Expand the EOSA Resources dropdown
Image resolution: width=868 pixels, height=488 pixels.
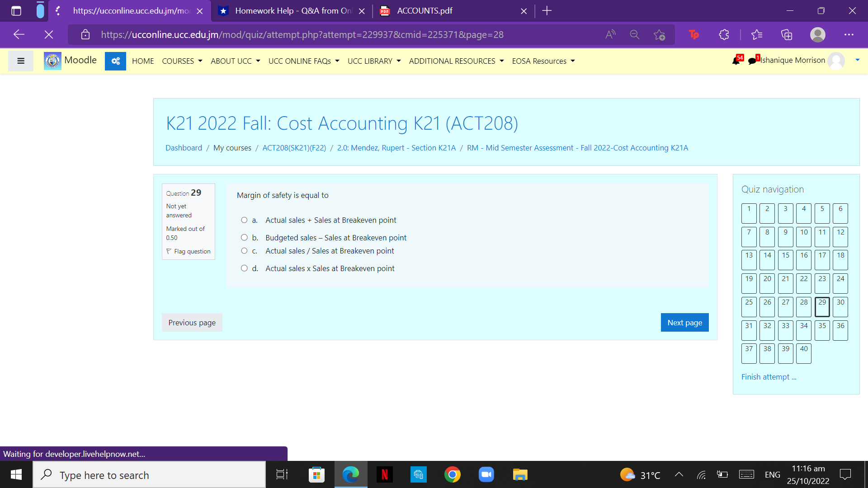pos(543,61)
